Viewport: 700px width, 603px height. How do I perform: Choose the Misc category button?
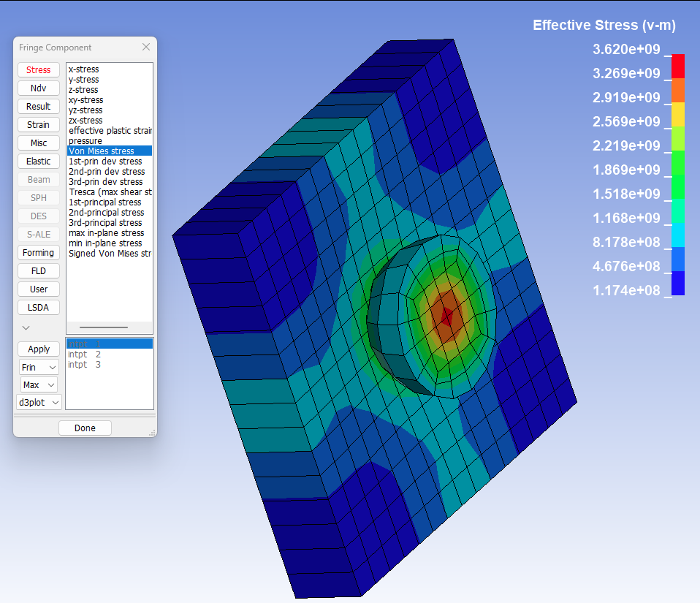click(x=39, y=143)
